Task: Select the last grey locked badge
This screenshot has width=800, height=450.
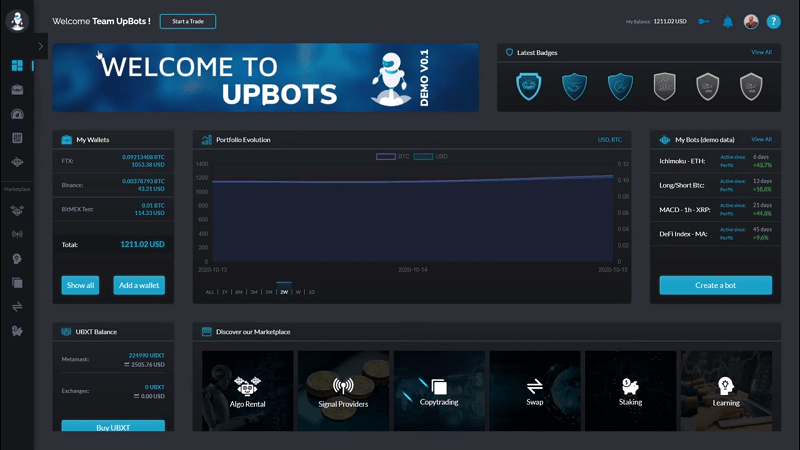Action: click(x=751, y=86)
